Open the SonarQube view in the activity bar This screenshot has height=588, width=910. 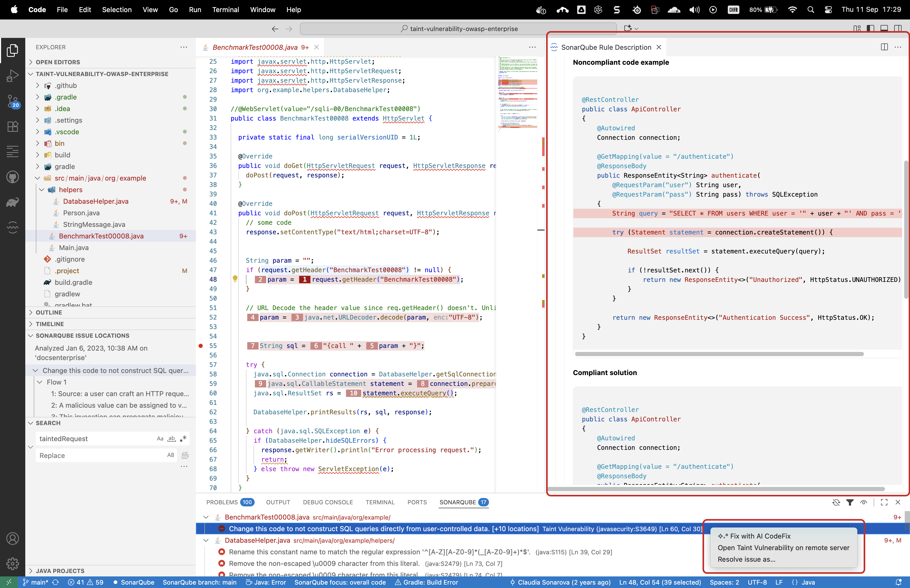pyautogui.click(x=12, y=227)
